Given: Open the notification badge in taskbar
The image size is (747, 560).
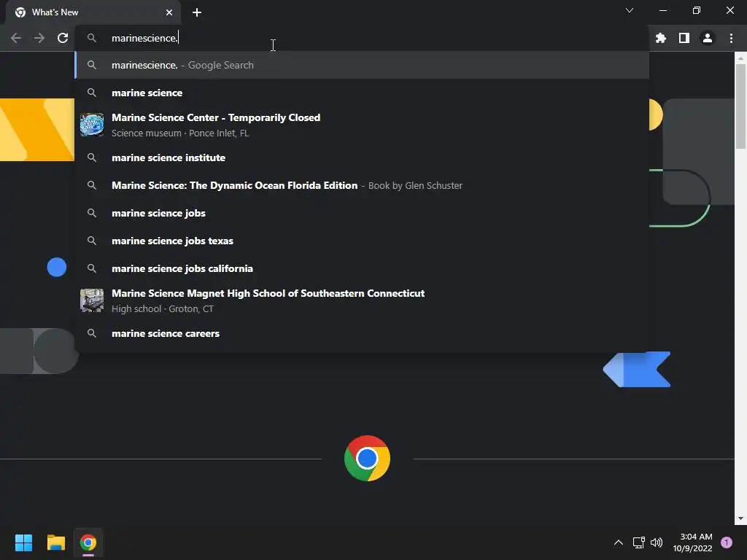Looking at the screenshot, I should [727, 542].
